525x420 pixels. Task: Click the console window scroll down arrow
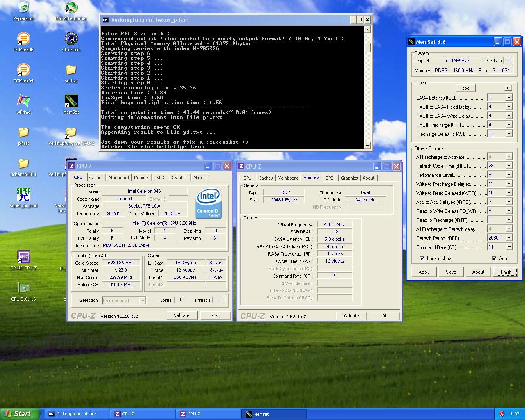coord(367,146)
